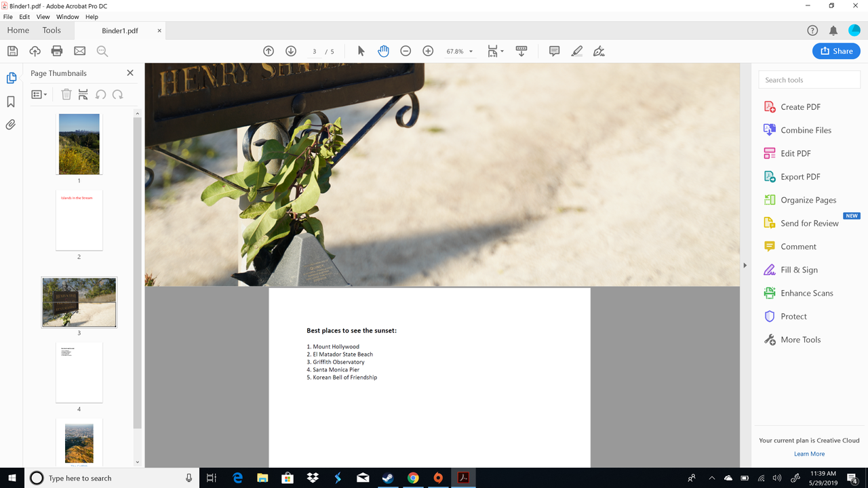This screenshot has width=868, height=488.
Task: Click the blue Share button
Action: point(836,51)
